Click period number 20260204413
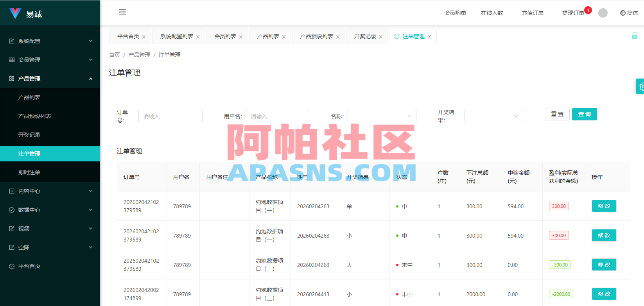 (313, 294)
